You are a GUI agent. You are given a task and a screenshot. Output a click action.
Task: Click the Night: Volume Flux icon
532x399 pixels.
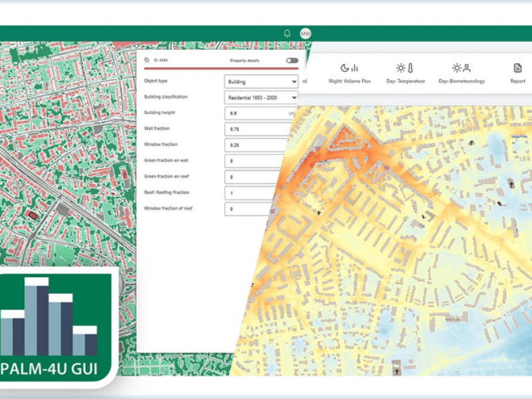coord(349,68)
